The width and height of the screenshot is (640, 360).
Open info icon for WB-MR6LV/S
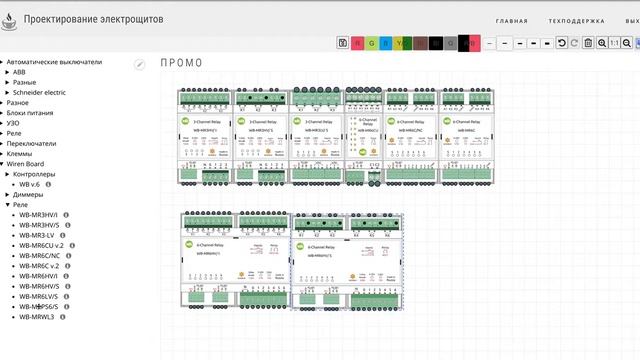[67, 297]
